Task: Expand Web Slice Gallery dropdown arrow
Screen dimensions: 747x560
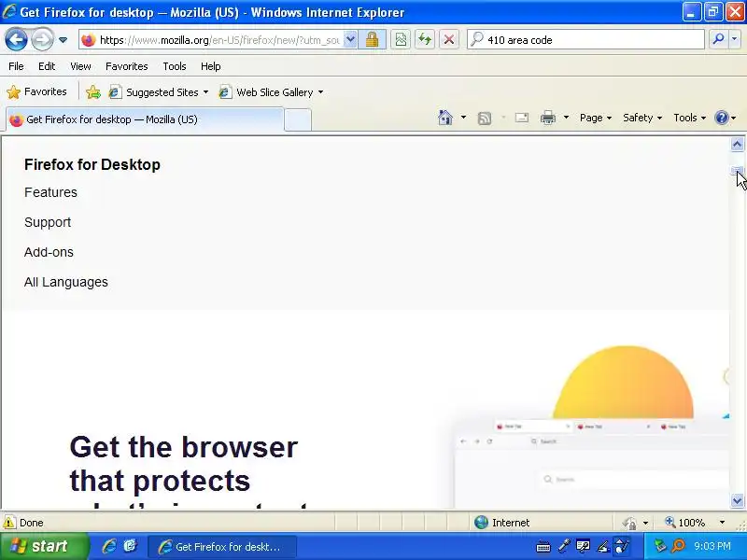Action: point(320,91)
